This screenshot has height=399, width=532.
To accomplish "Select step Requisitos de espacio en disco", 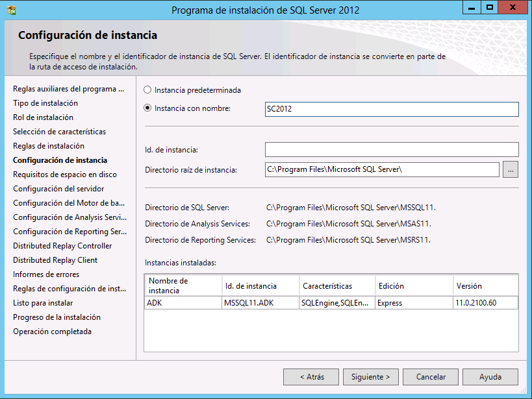I will (x=65, y=175).
